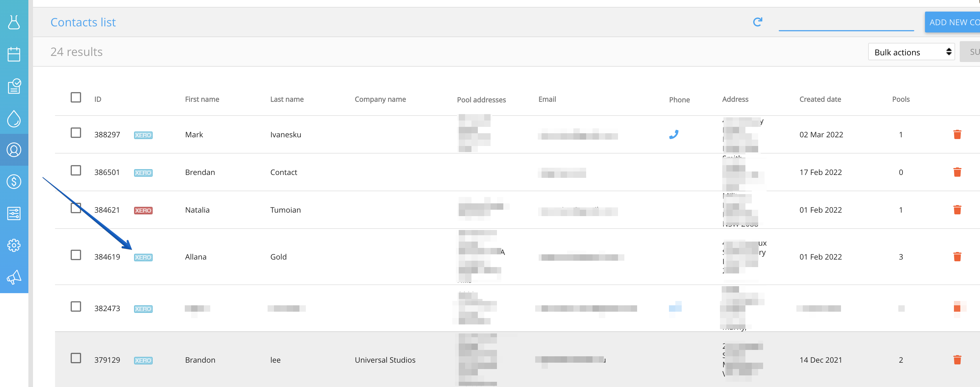980x387 pixels.
Task: Click the Add New Contact button
Action: click(953, 23)
